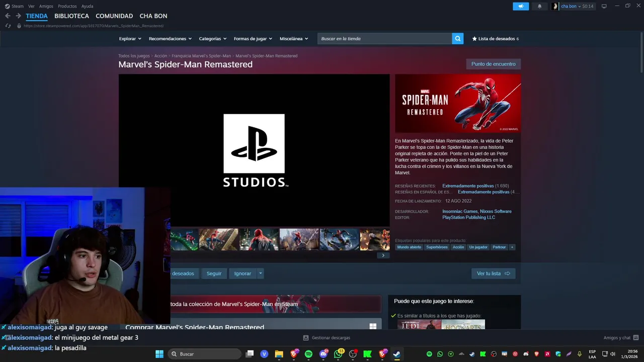
Task: Click the Spider-Man Remastered header image
Action: point(458,104)
